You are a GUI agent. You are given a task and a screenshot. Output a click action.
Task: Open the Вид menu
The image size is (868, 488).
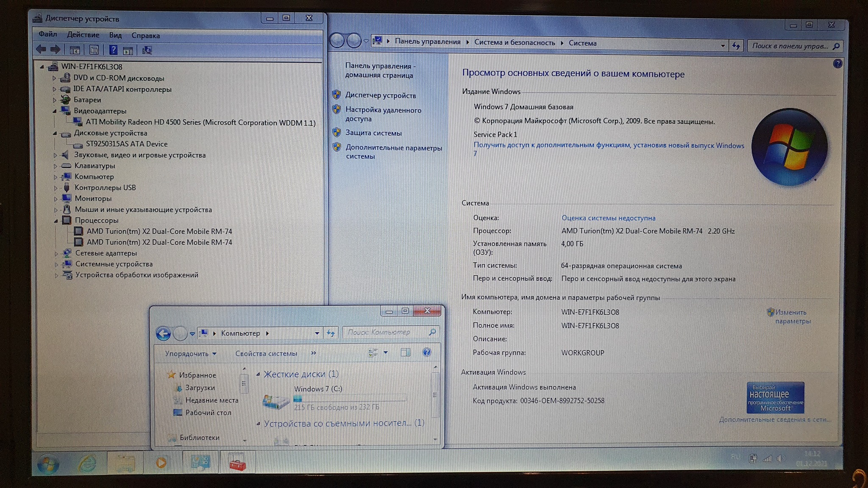[115, 35]
